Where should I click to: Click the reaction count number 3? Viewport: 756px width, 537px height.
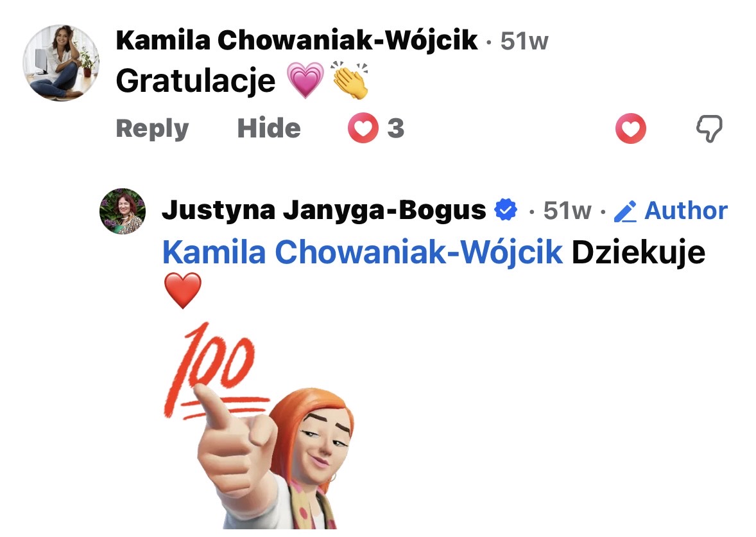pos(395,128)
